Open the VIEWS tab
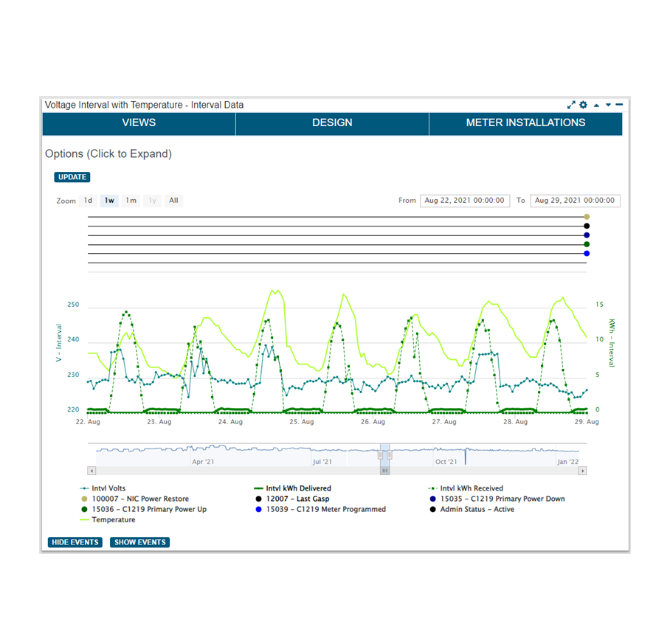Screen dimensions: 656x644 [x=139, y=123]
